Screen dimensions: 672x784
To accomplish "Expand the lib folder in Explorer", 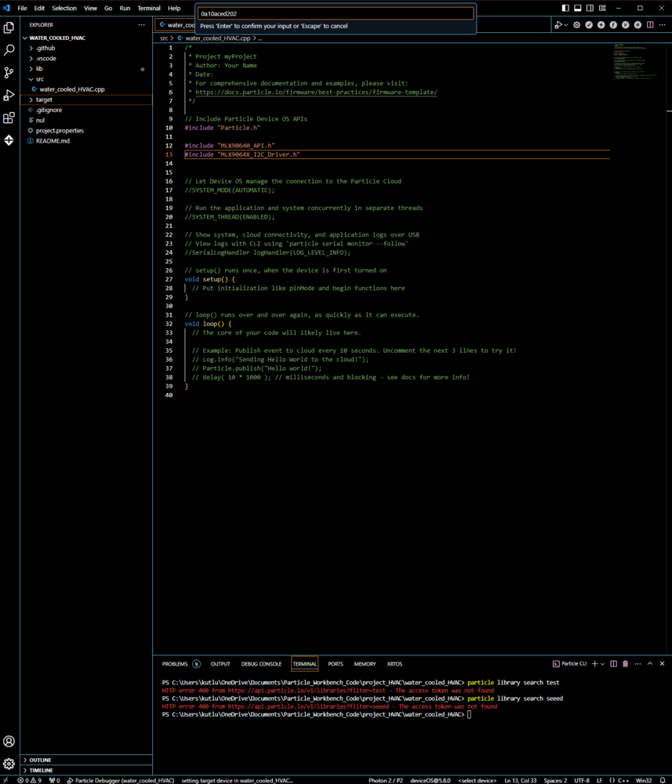I will pyautogui.click(x=39, y=69).
